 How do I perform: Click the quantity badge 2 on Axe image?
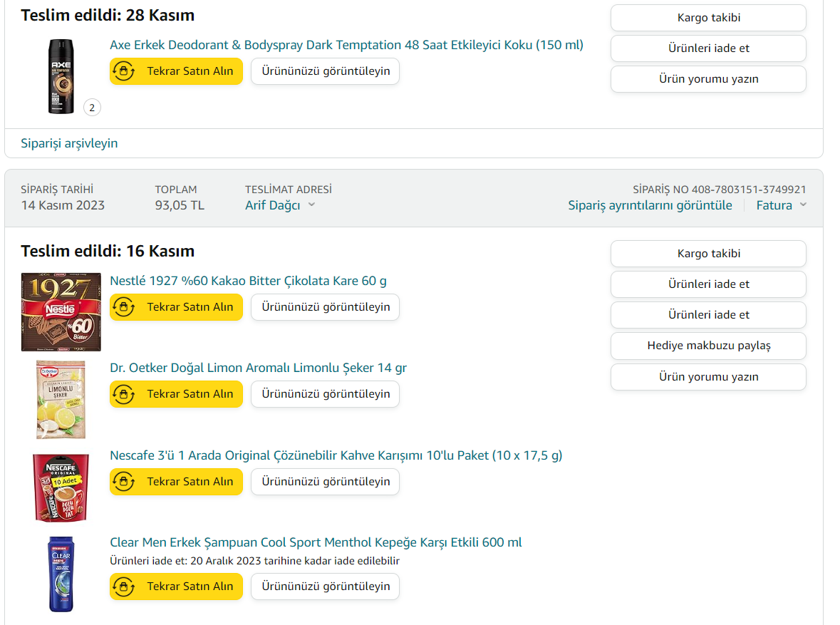[x=92, y=108]
